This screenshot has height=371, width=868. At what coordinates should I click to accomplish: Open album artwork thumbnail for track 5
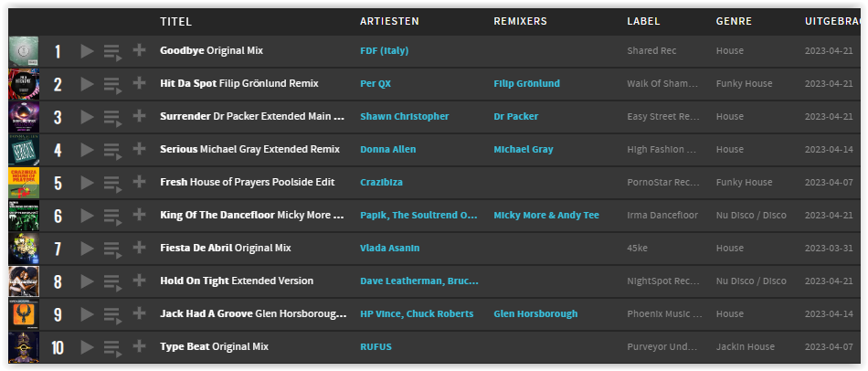point(24,184)
